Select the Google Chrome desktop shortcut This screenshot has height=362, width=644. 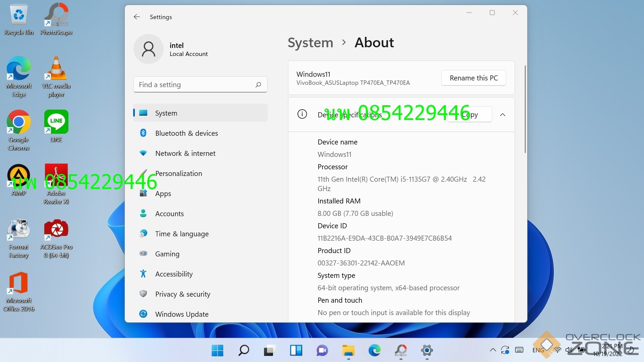tap(19, 131)
